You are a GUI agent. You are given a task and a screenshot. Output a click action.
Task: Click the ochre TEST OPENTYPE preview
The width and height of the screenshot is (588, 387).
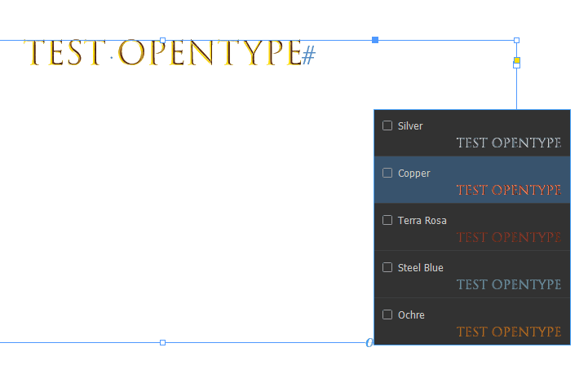pos(509,332)
